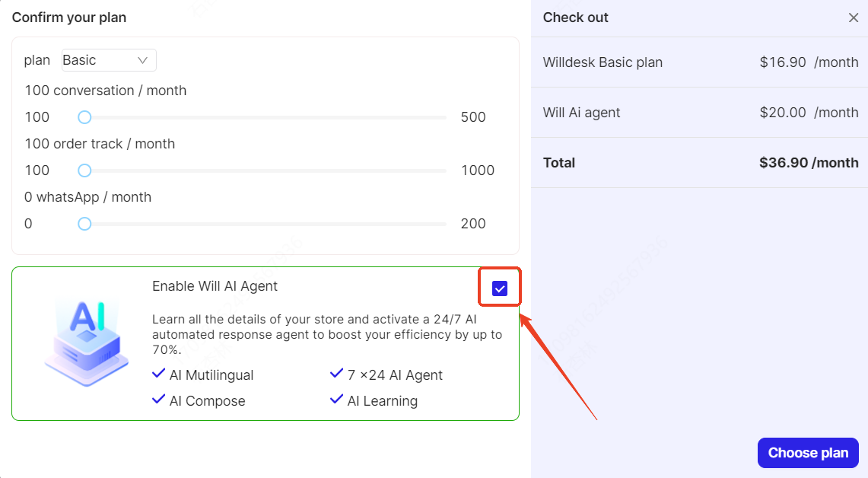Click the AI Mutilingual checkmark icon
The image size is (868, 478).
(x=158, y=374)
